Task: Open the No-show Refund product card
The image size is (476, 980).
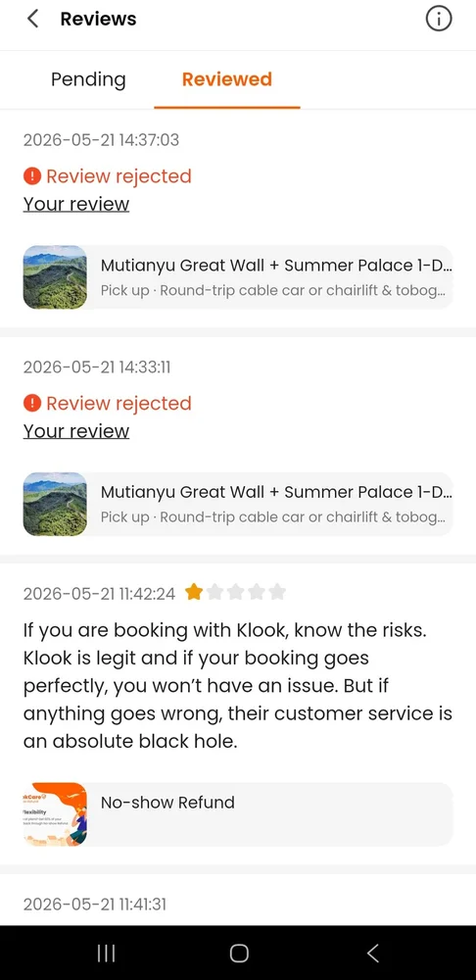Action: pyautogui.click(x=238, y=814)
